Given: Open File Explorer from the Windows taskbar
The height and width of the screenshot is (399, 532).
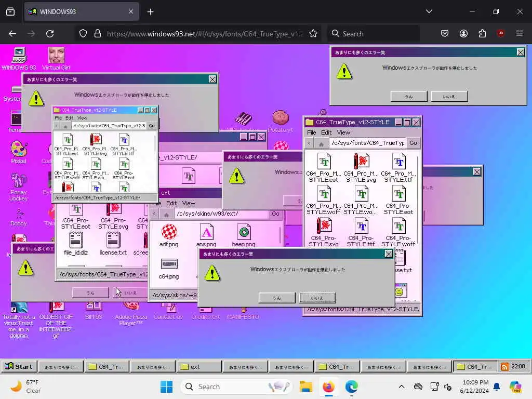Looking at the screenshot, I should click(x=305, y=387).
